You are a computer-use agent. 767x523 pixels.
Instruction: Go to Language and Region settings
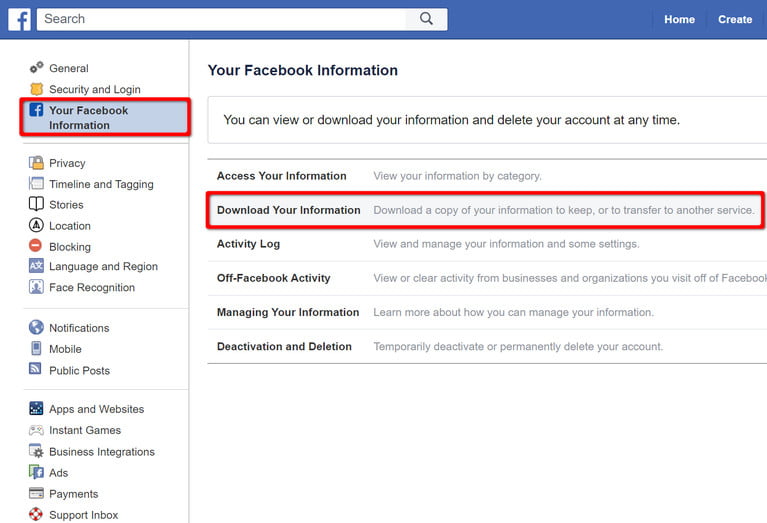coord(103,267)
